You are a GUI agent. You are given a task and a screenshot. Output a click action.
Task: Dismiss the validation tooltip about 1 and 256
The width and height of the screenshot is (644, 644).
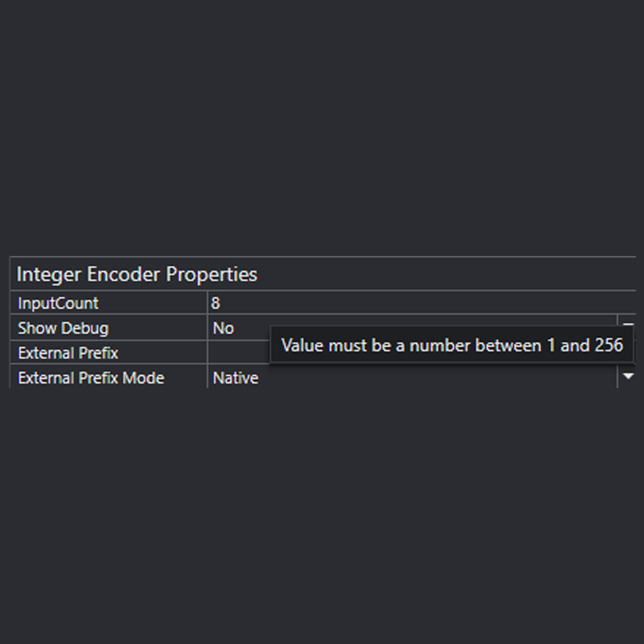tap(450, 345)
